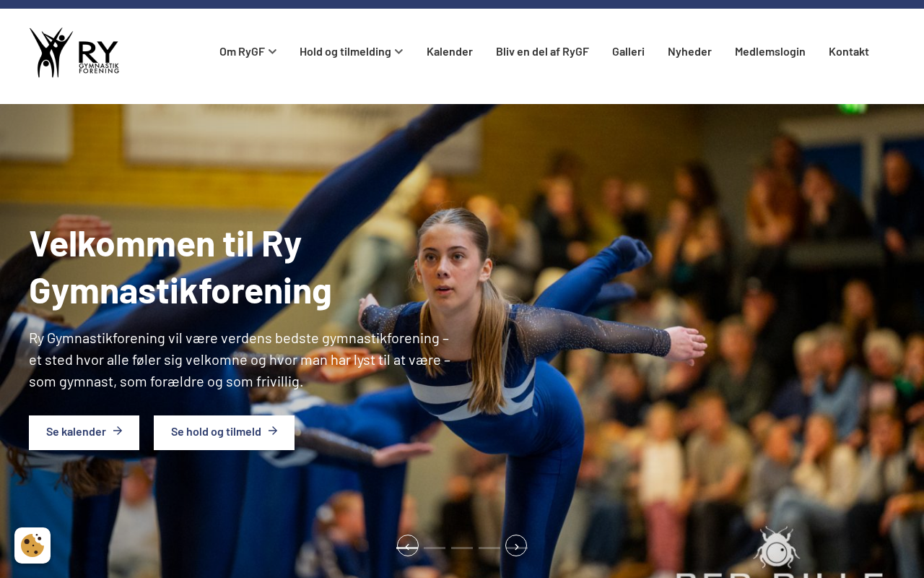The image size is (924, 578).
Task: Advance to the next slide arrow
Action: (516, 545)
